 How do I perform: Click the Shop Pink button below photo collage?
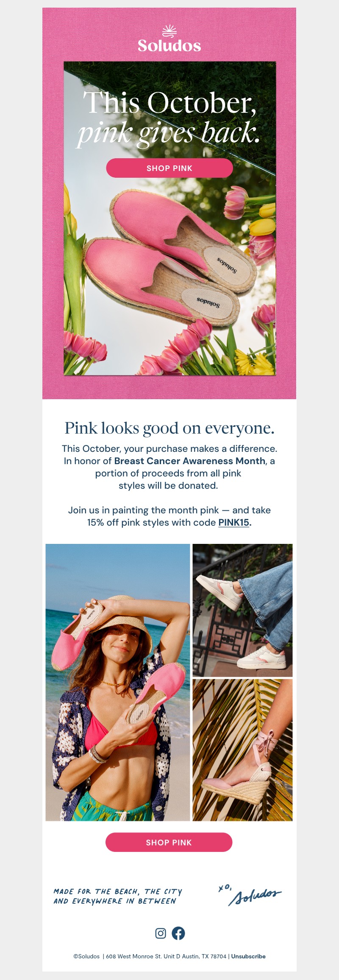pyautogui.click(x=169, y=842)
